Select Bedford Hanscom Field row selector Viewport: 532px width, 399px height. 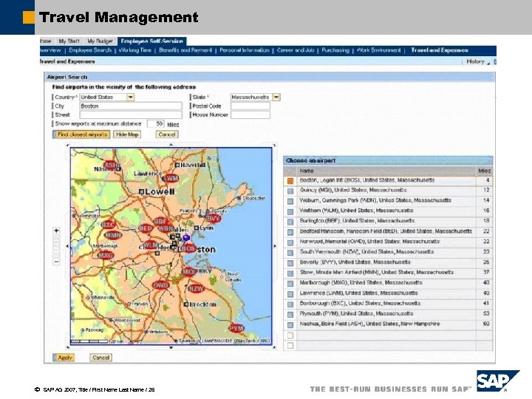(290, 232)
